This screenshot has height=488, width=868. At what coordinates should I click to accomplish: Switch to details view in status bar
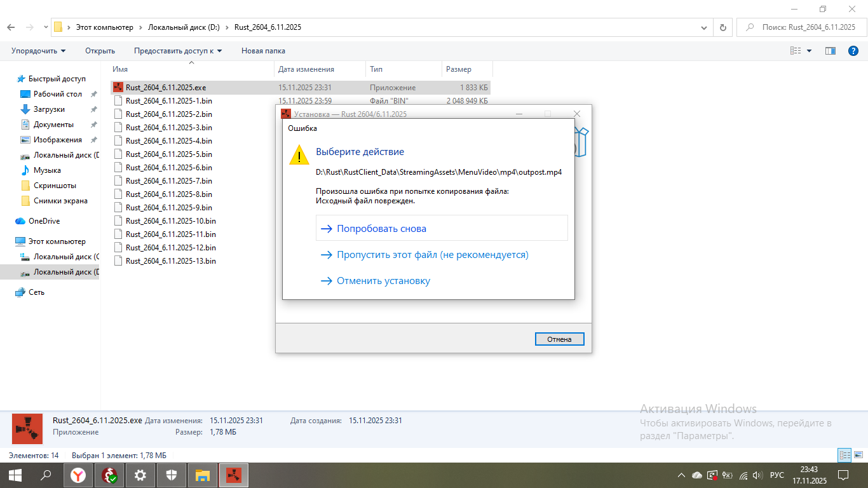pyautogui.click(x=844, y=455)
